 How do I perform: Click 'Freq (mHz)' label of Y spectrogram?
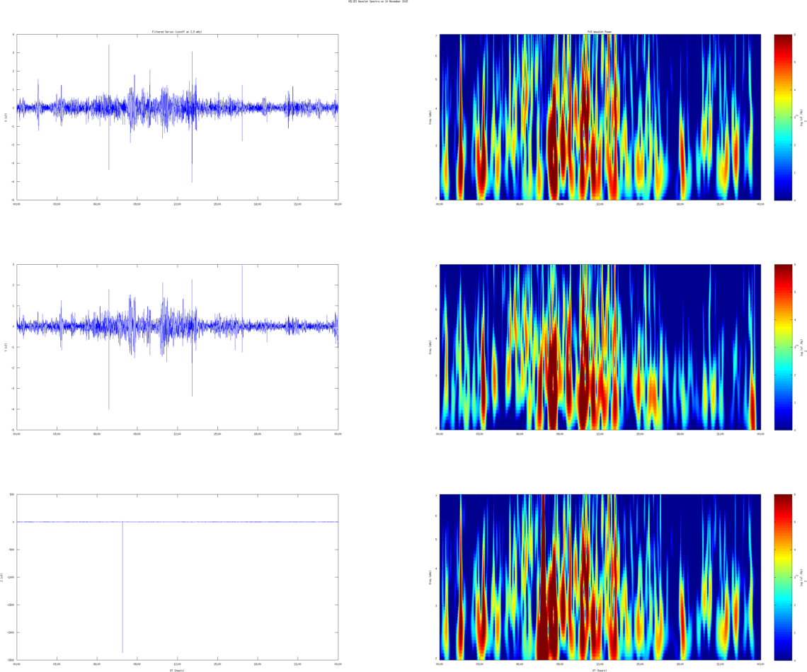click(x=430, y=347)
